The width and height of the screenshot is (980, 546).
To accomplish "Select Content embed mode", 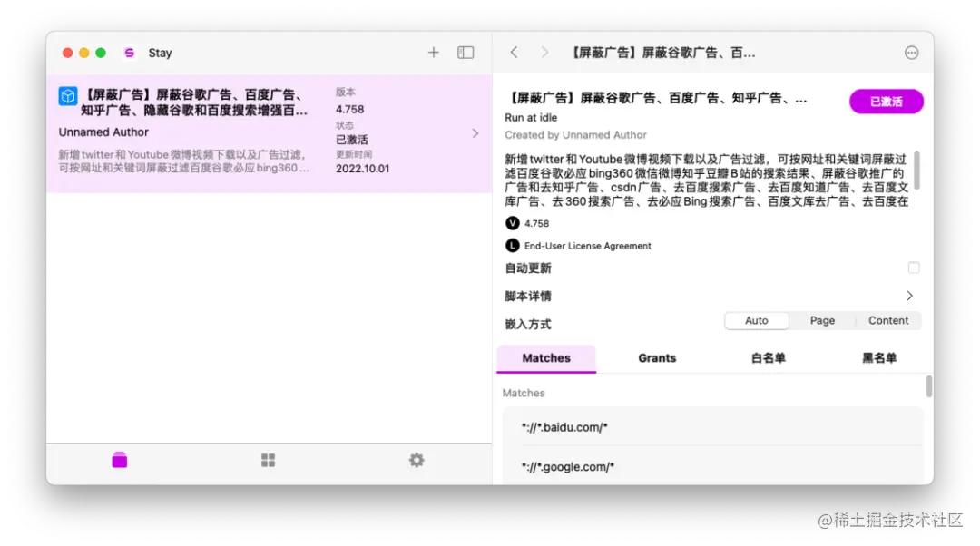I will (888, 320).
